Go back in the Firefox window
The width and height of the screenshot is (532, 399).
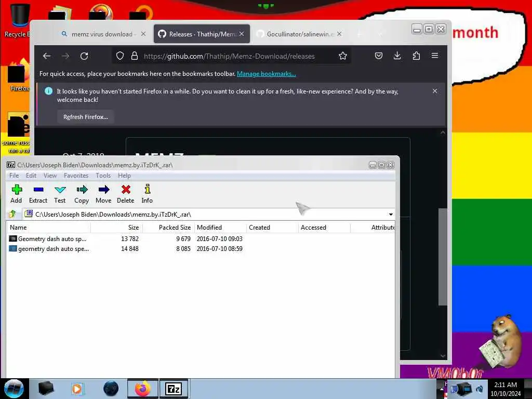pos(47,56)
